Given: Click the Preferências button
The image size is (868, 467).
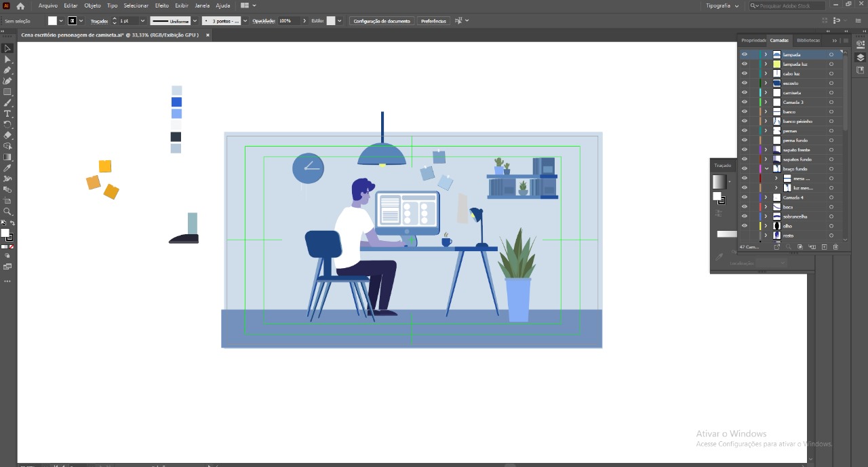Looking at the screenshot, I should point(433,21).
